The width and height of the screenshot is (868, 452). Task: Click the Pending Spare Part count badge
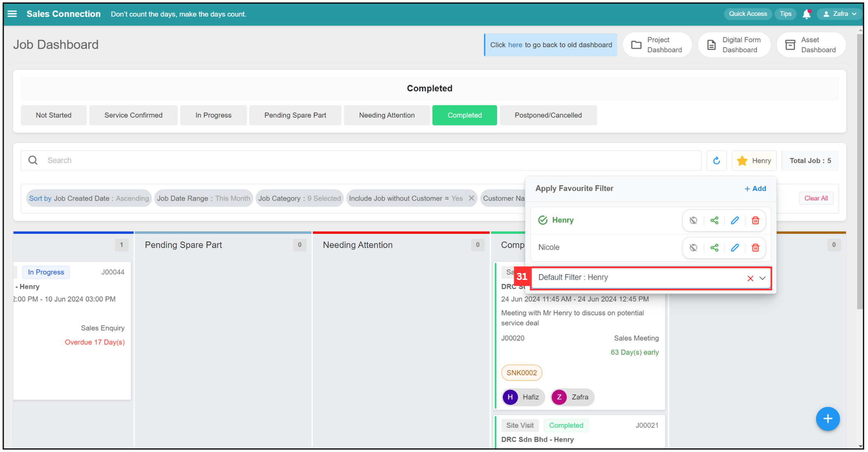(299, 245)
